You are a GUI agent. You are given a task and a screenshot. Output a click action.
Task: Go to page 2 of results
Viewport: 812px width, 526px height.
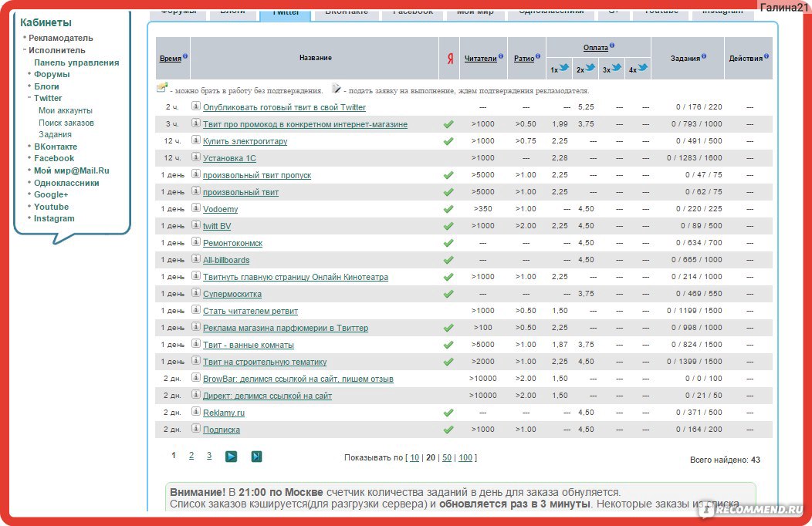point(191,455)
